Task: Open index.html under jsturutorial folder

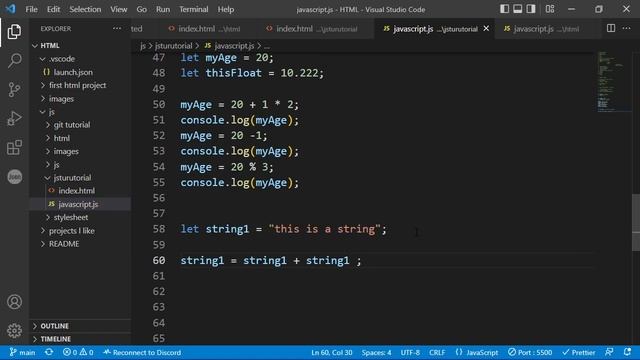Action: [76, 191]
